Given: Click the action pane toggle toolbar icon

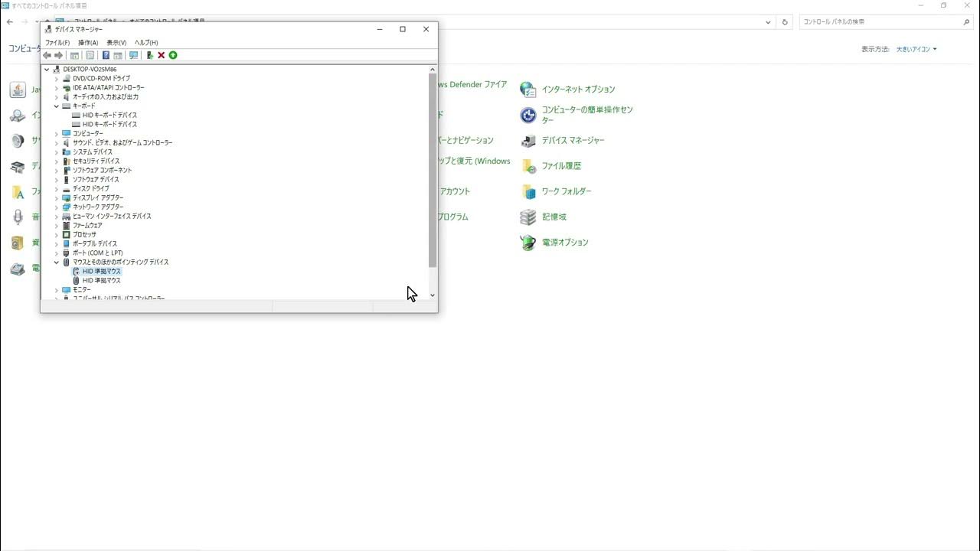Looking at the screenshot, I should point(118,55).
